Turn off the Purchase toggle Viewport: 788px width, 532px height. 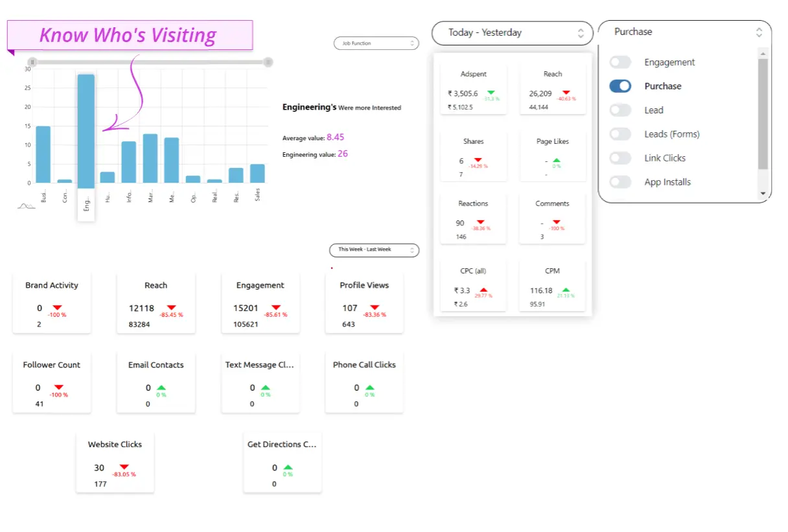(620, 86)
